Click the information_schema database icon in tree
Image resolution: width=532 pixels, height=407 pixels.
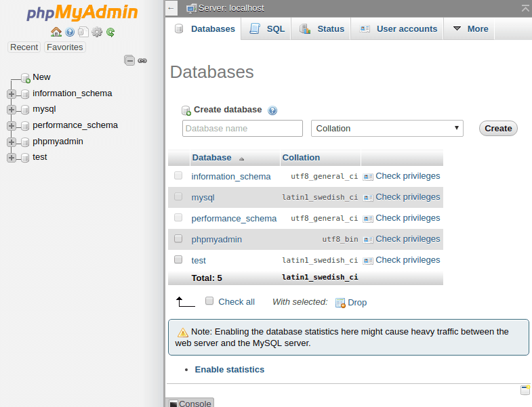click(x=25, y=94)
